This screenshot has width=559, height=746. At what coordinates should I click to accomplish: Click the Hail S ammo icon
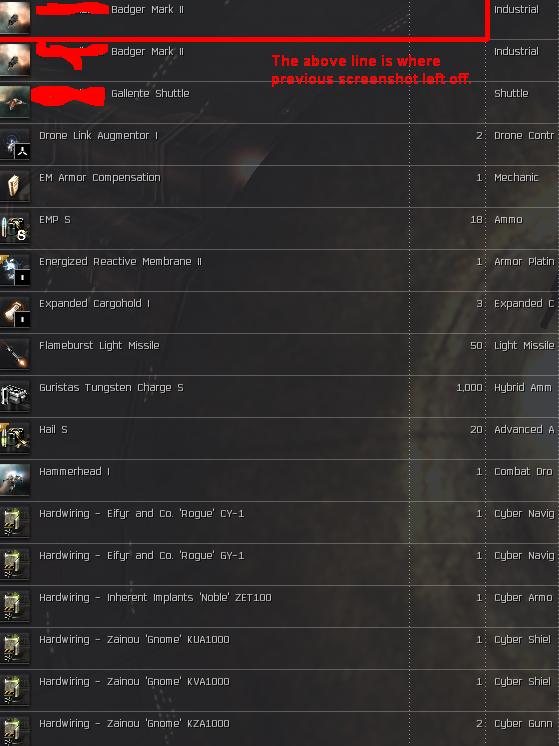point(15,438)
